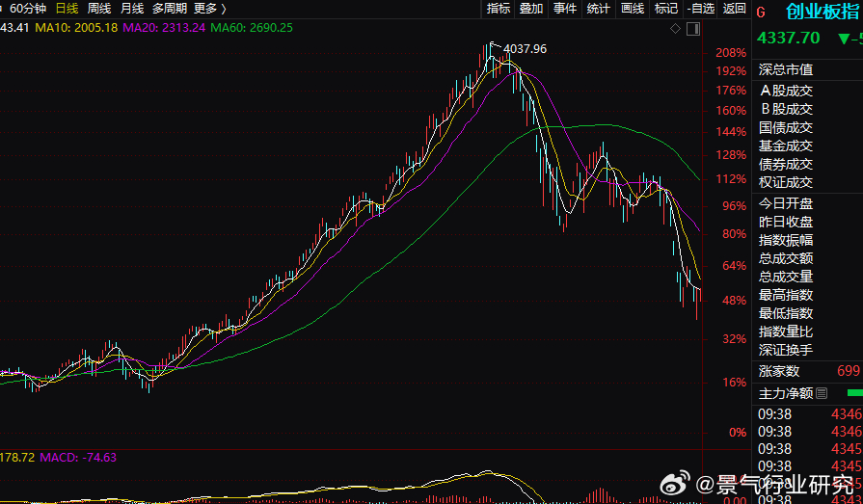Click the diamond icon above chart
Screen dimensions: 863x504
(x=675, y=29)
